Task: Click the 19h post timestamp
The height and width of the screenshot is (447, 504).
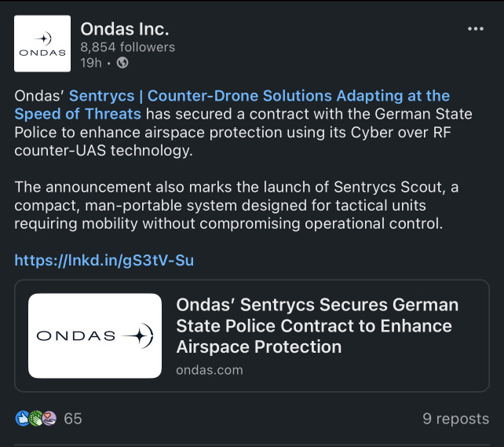Action: click(91, 63)
